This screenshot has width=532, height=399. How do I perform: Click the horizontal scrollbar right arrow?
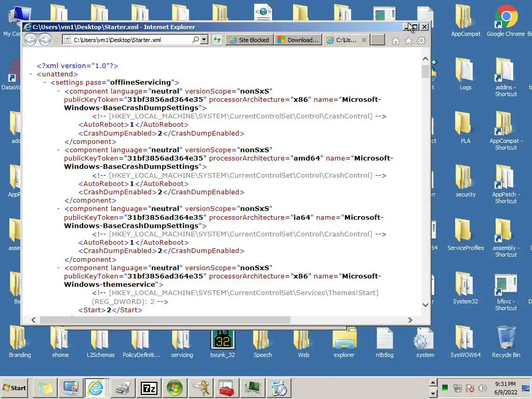click(410, 320)
